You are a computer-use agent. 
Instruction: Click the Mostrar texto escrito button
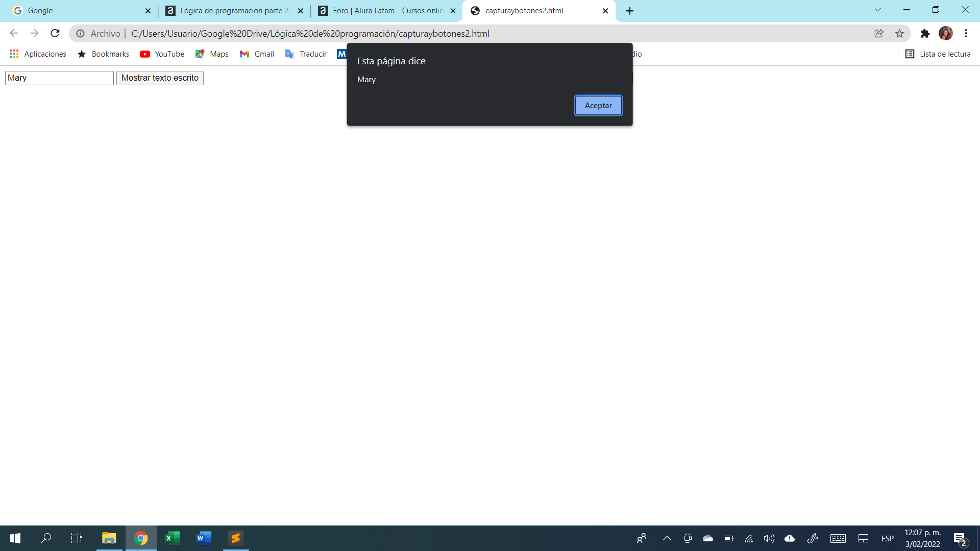click(160, 78)
